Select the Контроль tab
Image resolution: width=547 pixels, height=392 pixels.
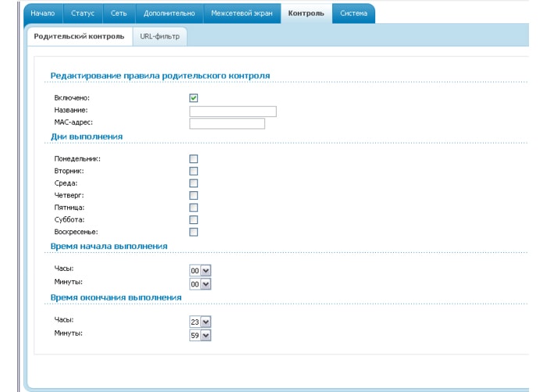(306, 13)
